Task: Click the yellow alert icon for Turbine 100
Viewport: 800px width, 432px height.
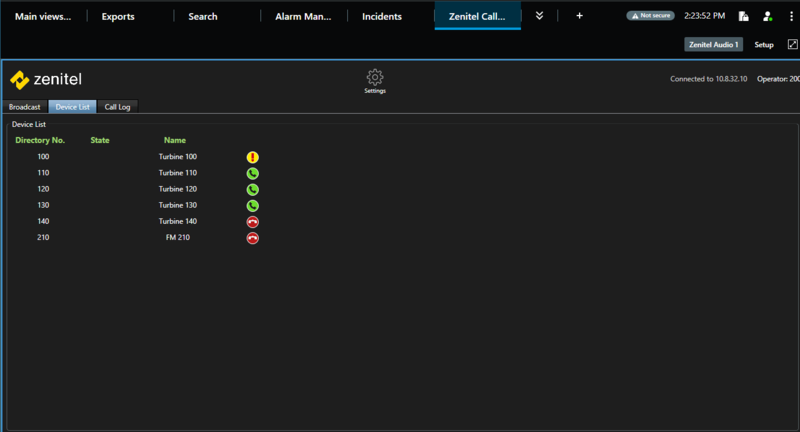Action: tap(252, 157)
